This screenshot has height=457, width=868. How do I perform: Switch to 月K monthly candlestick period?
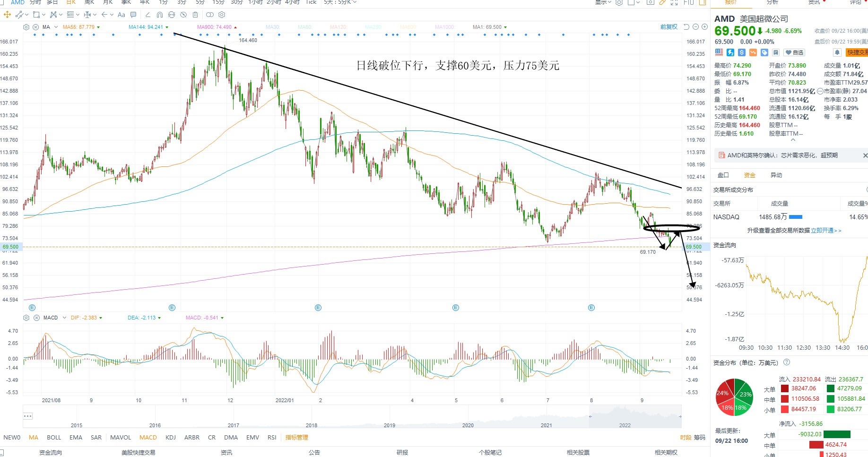coord(108,2)
